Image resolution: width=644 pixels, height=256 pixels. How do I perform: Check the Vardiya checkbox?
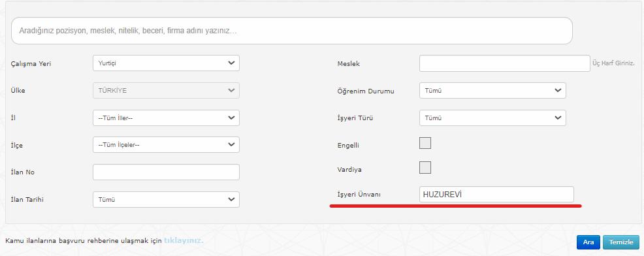425,168
